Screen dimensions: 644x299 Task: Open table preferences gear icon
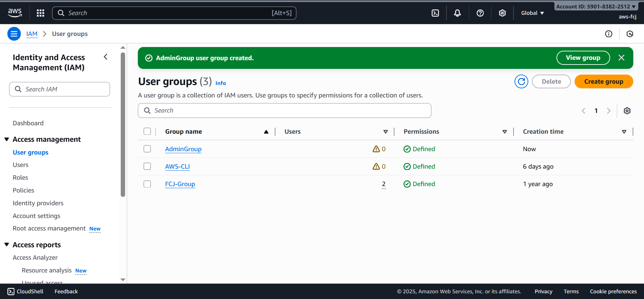[x=627, y=111]
